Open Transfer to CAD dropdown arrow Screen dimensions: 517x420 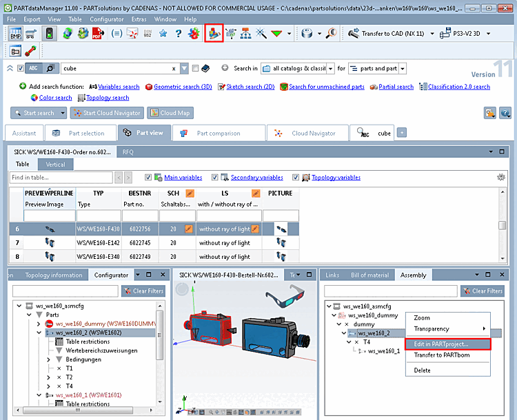432,34
